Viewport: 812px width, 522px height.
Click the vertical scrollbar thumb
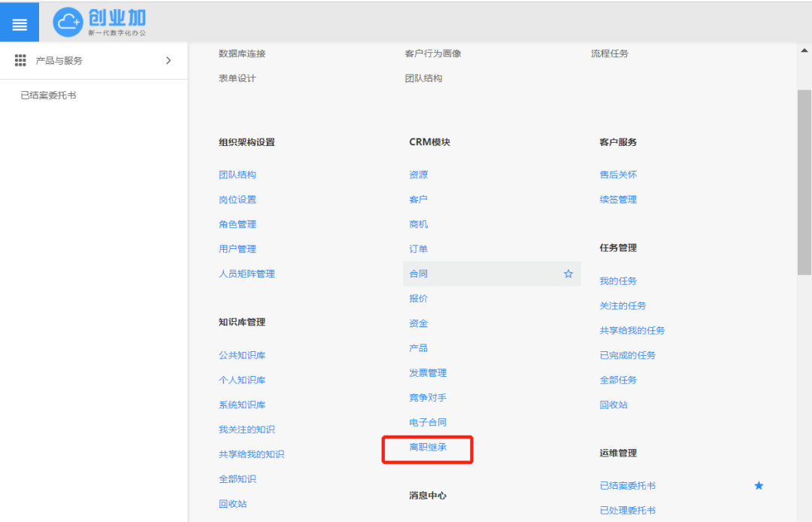click(x=804, y=181)
